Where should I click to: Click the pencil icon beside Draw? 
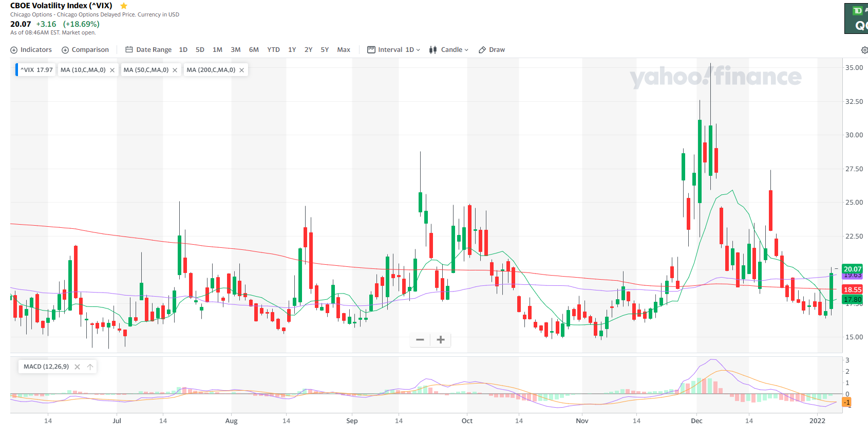[x=482, y=50]
